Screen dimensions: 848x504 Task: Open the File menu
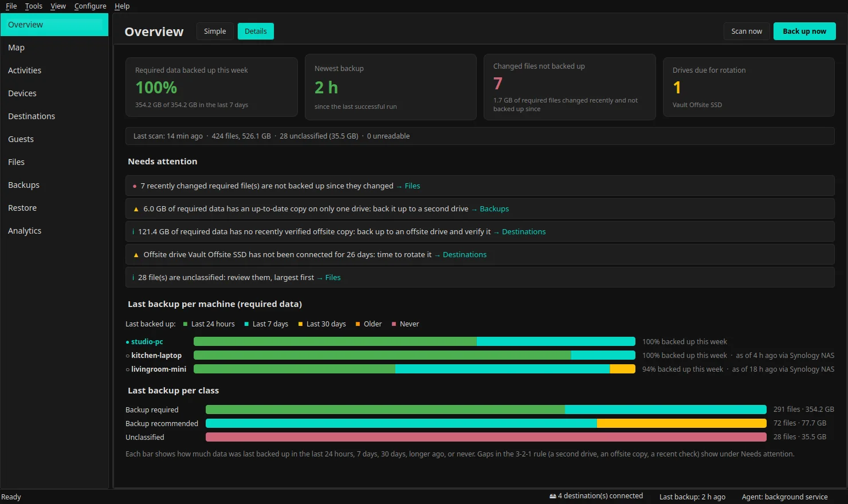[11, 6]
